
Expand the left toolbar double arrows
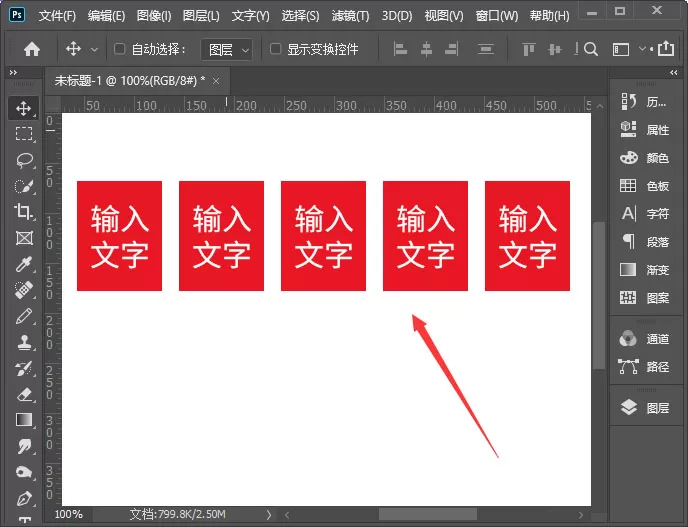[x=13, y=72]
